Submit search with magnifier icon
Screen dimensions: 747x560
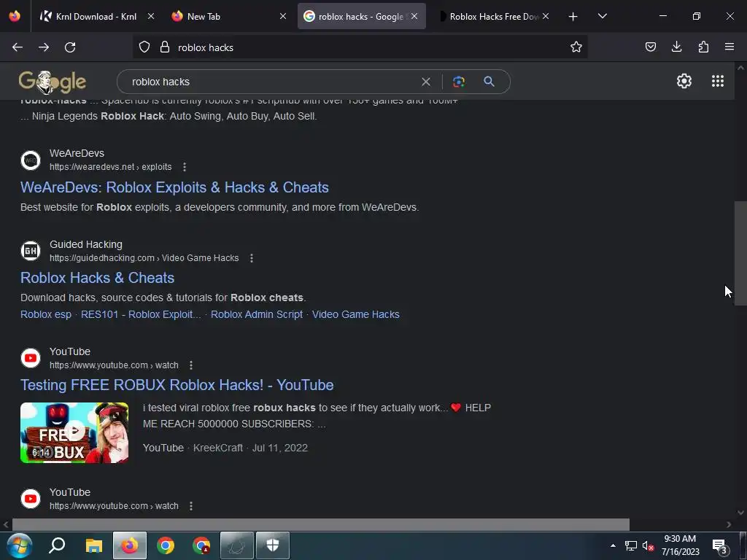tap(489, 82)
